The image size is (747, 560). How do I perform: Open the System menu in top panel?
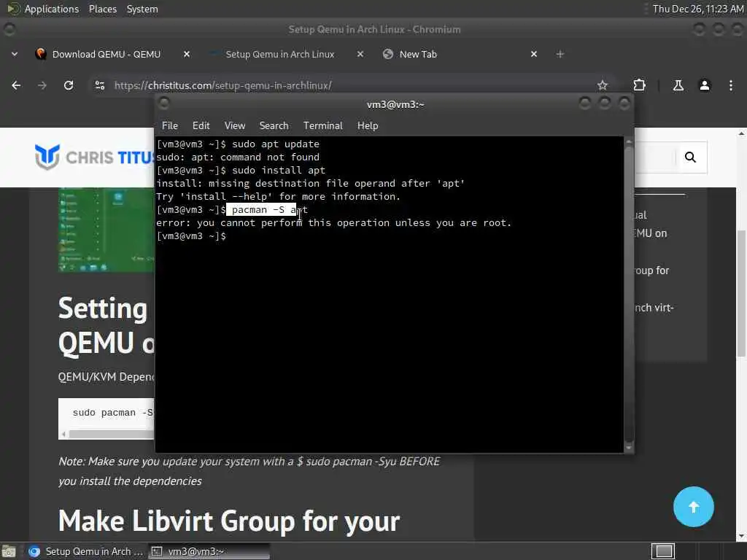[142, 9]
